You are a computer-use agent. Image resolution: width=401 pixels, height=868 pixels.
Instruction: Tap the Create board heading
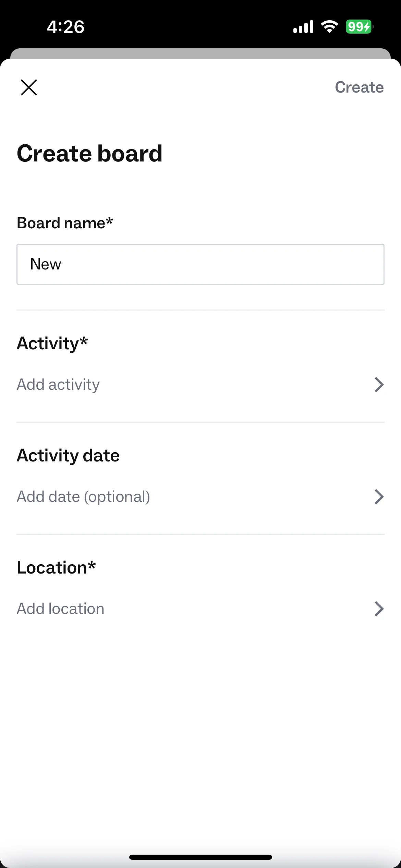coord(89,153)
